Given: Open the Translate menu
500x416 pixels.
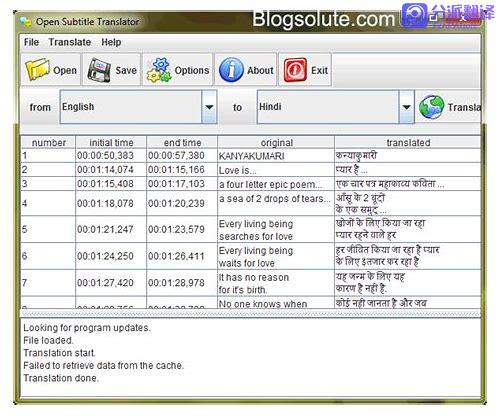Looking at the screenshot, I should (x=70, y=42).
